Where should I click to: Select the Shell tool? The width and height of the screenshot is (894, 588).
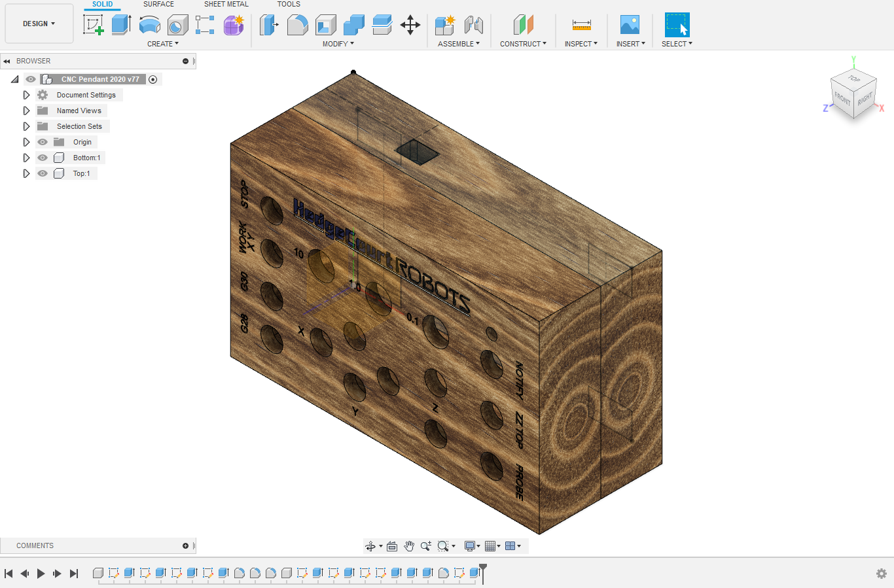click(325, 25)
